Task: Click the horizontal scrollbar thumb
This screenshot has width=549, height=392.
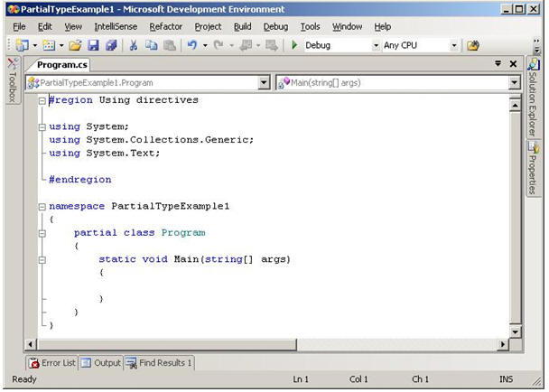Action: click(167, 344)
